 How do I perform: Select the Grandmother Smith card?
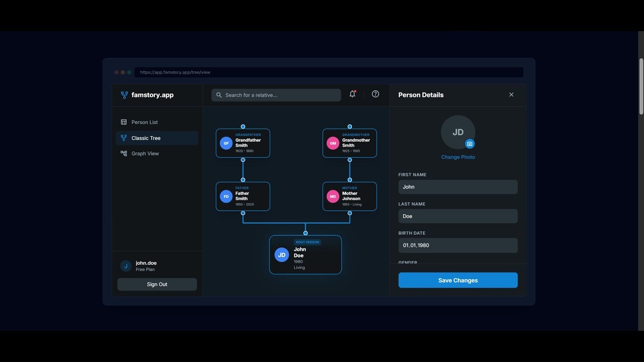[x=350, y=143]
